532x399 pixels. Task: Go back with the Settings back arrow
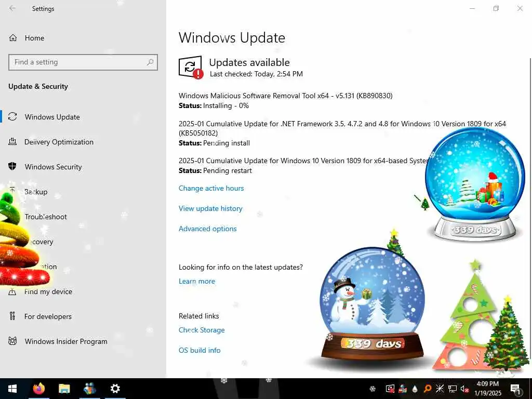[12, 8]
